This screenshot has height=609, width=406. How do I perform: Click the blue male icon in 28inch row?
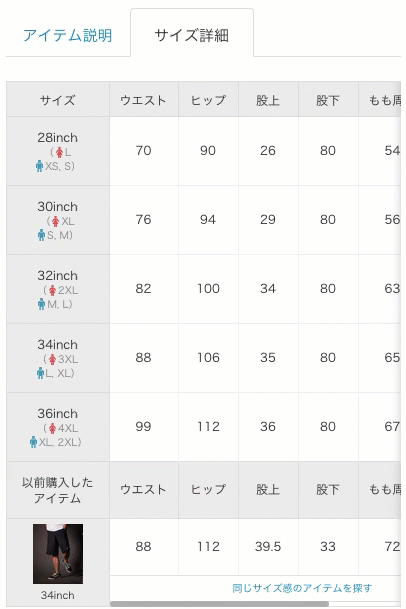click(39, 166)
